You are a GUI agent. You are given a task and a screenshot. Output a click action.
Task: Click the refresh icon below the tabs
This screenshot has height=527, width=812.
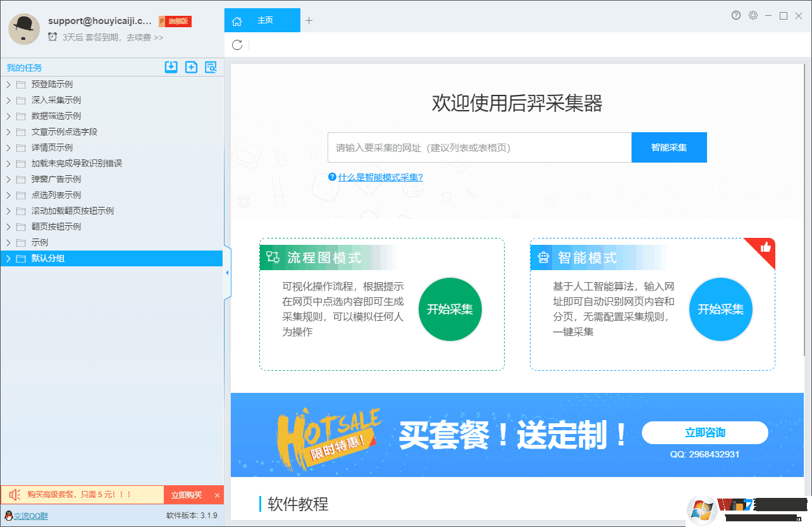click(x=237, y=45)
